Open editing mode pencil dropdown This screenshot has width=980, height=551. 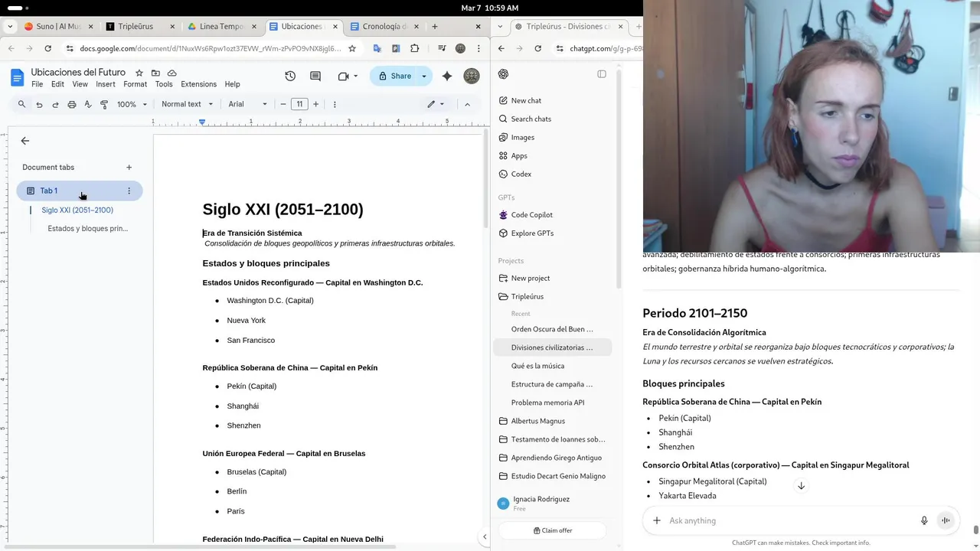click(436, 104)
